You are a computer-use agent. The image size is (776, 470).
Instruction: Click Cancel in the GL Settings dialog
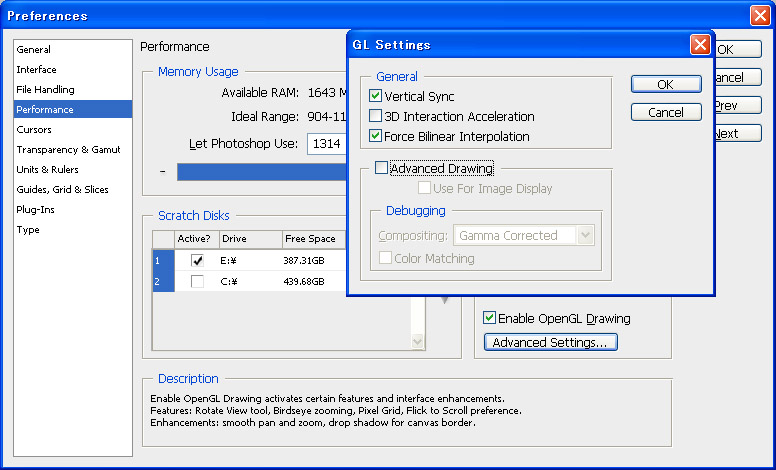tap(666, 112)
